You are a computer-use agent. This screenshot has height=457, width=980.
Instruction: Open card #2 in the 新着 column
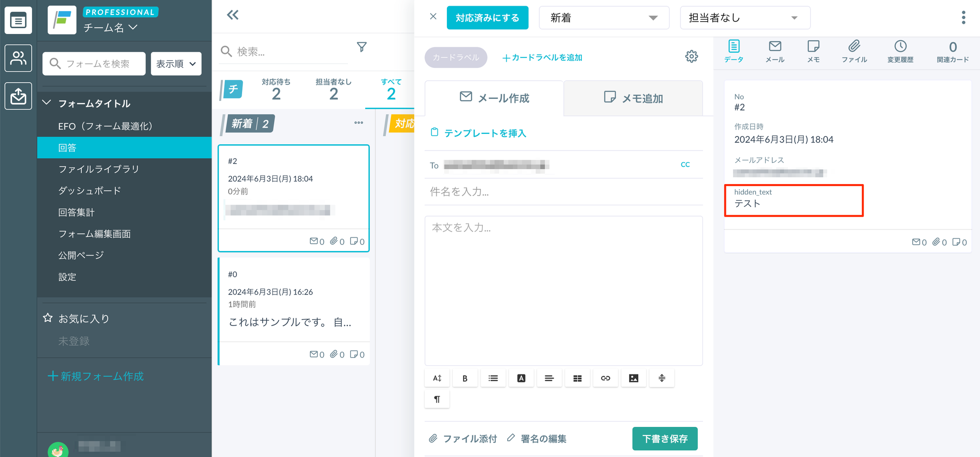[294, 198]
